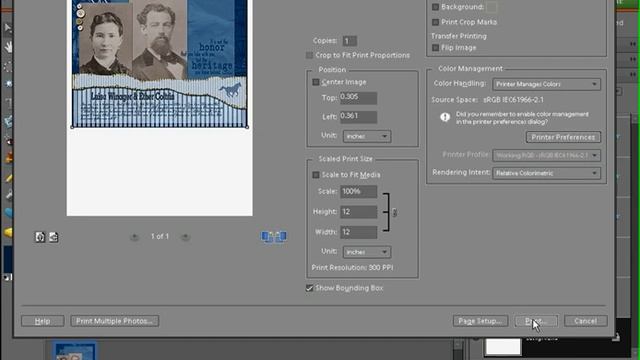Click the Print button
Image resolution: width=640 pixels, height=360 pixels.
(x=536, y=321)
